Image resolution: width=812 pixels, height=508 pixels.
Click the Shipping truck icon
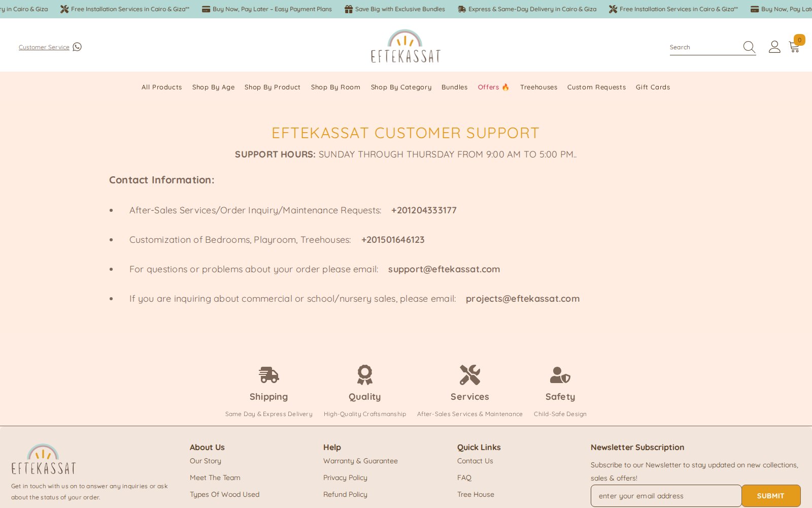[x=268, y=375]
